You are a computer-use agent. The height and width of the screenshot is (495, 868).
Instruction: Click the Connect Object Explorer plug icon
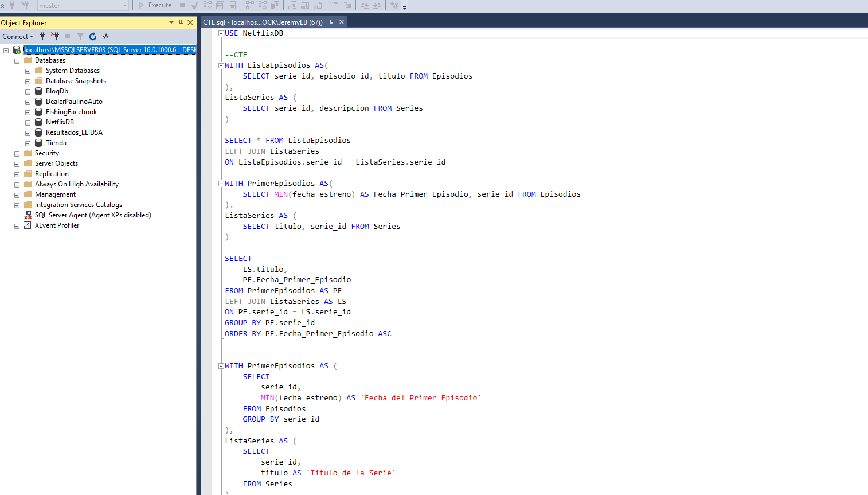[x=42, y=36]
